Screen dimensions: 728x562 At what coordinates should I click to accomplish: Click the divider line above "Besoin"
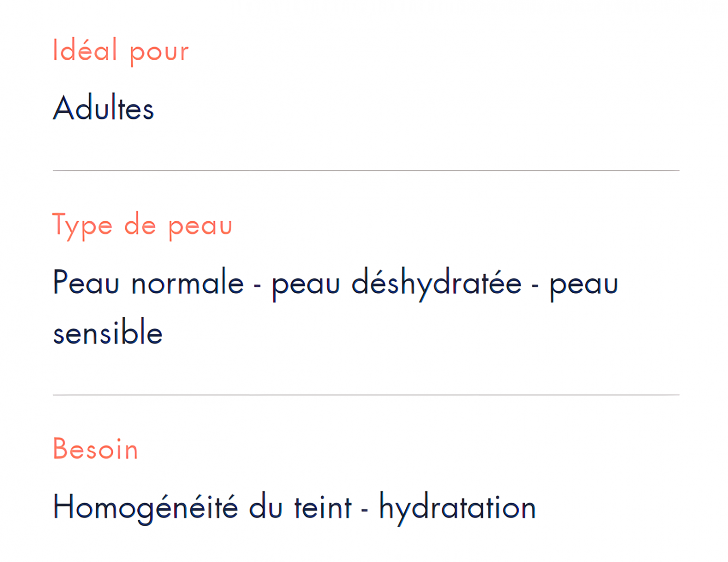(366, 395)
